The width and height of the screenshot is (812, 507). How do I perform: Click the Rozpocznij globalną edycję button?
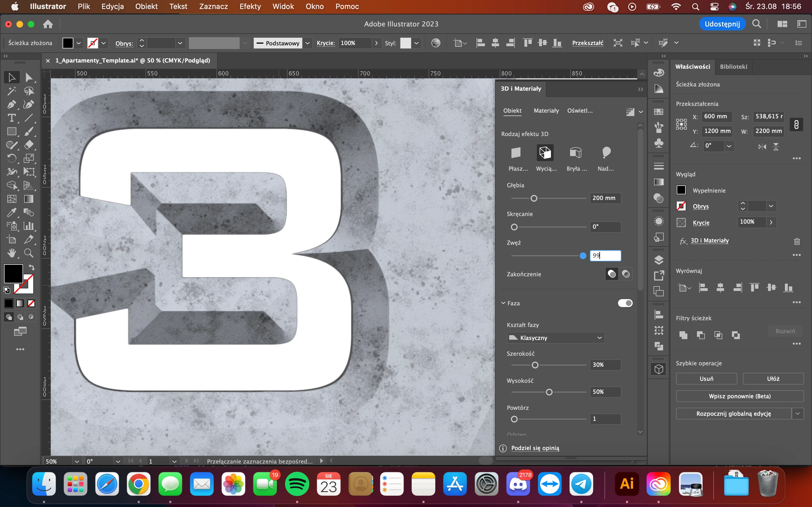[x=734, y=414]
